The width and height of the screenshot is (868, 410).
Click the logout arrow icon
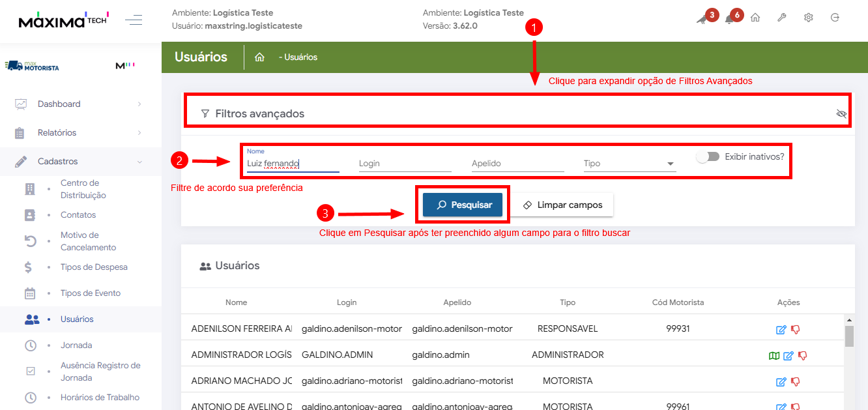coord(835,18)
